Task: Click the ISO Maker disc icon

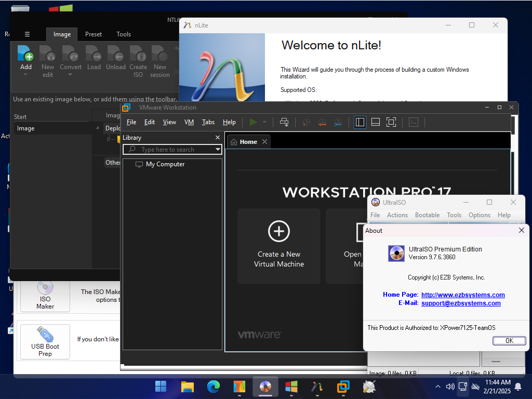Action: click(x=45, y=288)
